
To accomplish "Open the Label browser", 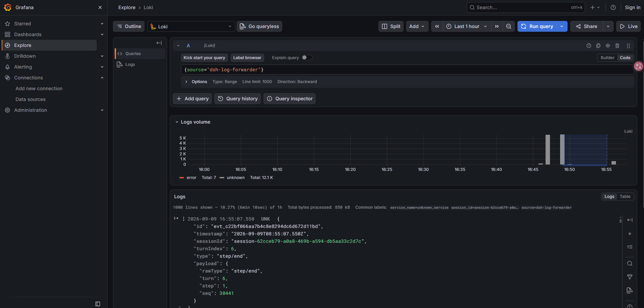I will [x=247, y=58].
